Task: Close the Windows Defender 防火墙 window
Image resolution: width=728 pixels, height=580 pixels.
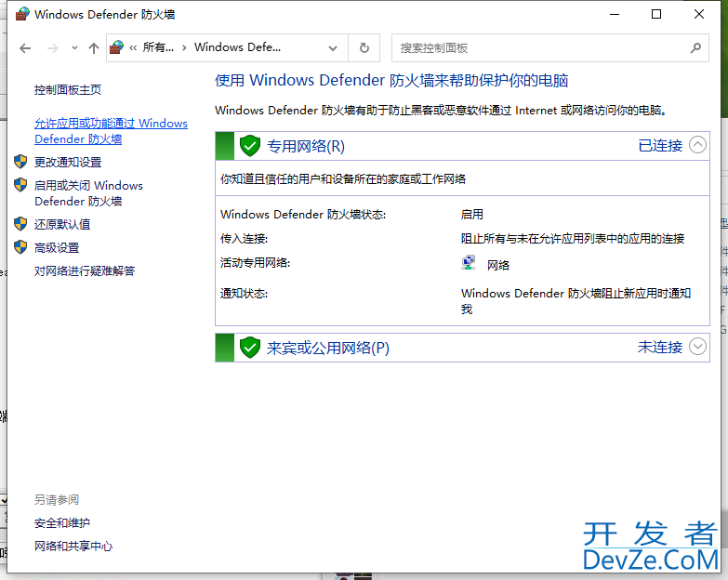Action: (699, 14)
